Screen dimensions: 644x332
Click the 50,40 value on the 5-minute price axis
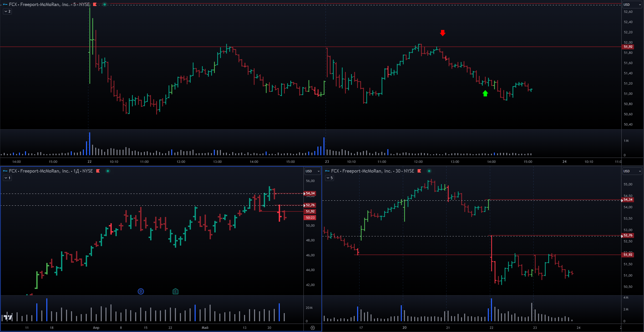click(628, 124)
